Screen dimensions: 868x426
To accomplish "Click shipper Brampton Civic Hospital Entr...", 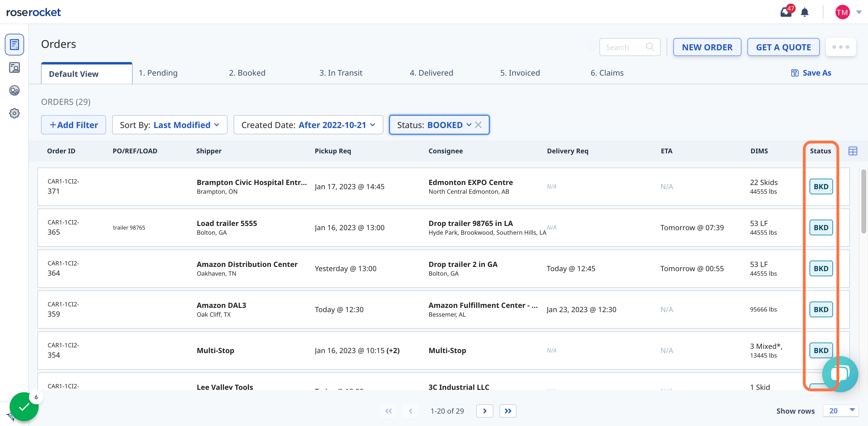I will pos(252,182).
